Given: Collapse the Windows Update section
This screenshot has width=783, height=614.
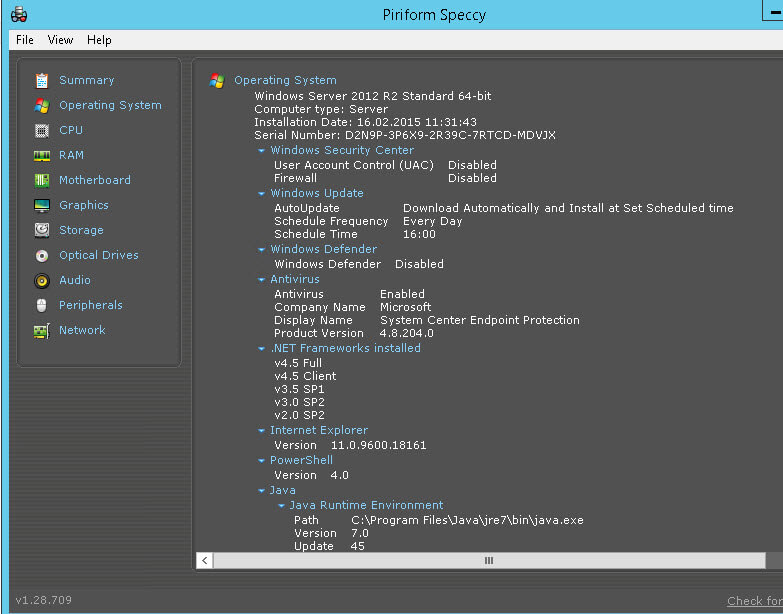Looking at the screenshot, I should pyautogui.click(x=261, y=193).
